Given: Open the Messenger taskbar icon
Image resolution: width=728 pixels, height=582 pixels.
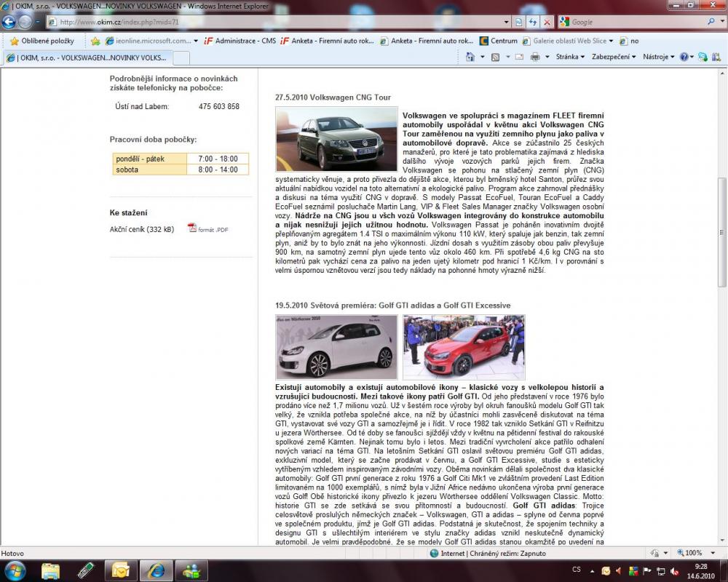Looking at the screenshot, I should point(191,570).
